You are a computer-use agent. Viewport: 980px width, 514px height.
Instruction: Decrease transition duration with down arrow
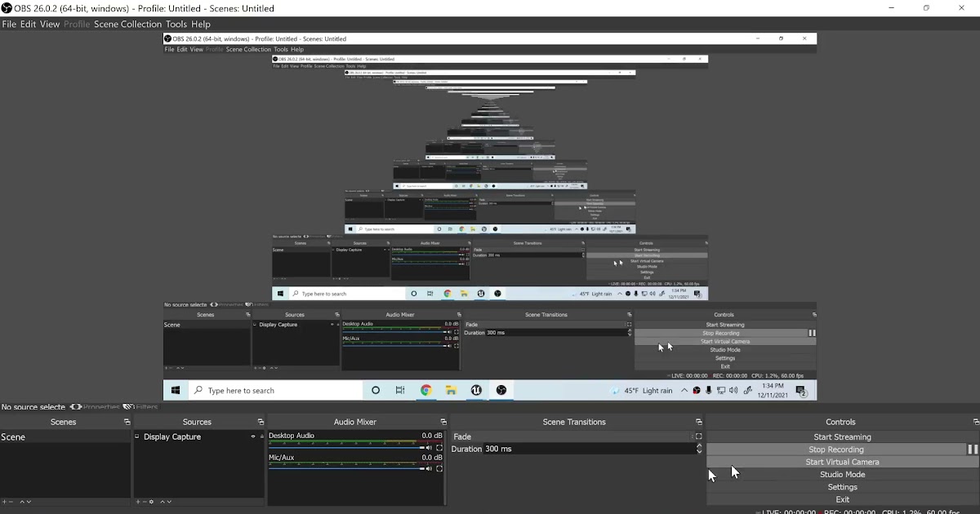pos(699,451)
